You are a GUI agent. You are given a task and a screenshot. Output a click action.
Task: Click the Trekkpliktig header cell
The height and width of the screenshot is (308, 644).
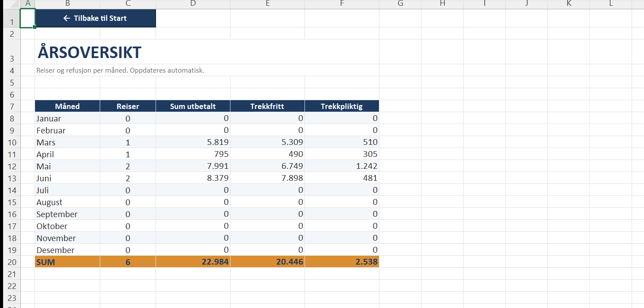coord(342,106)
